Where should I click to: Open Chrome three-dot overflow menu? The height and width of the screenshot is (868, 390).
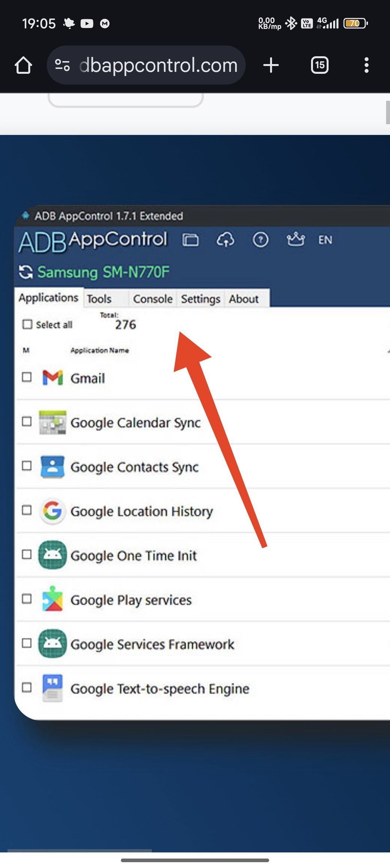pos(366,65)
